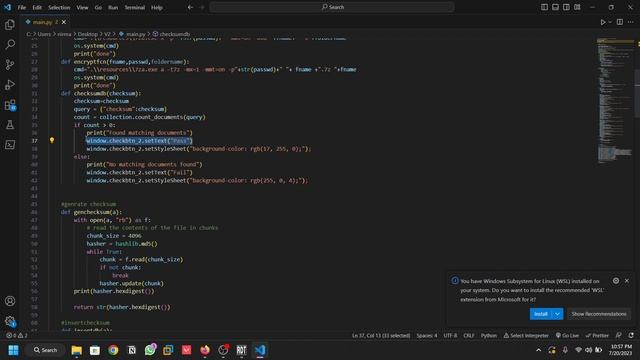This screenshot has height=360, width=640.
Task: Open the Search view in activity bar
Action: click(10, 44)
